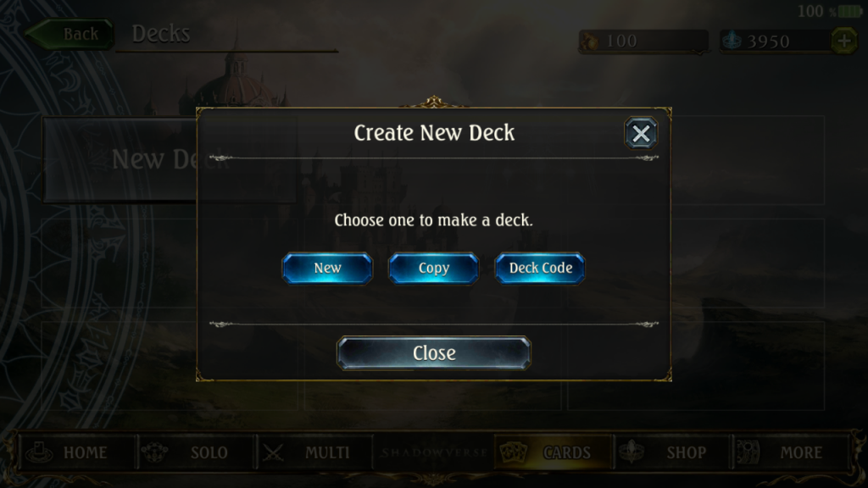Select the CARDS tab

pos(553,452)
